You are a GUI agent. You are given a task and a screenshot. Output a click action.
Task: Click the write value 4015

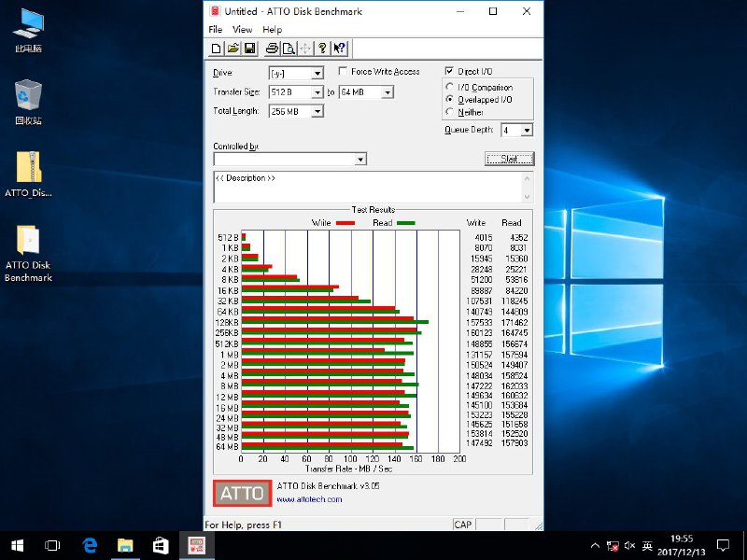[x=484, y=237]
